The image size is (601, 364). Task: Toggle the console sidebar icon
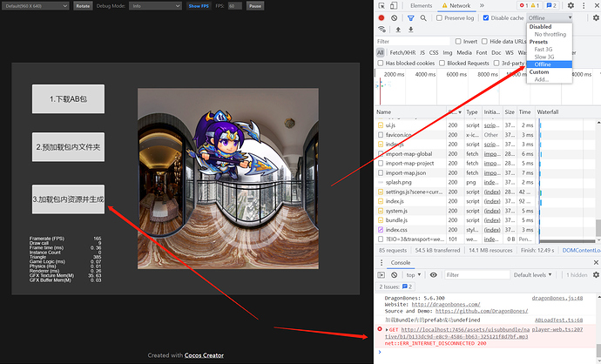381,274
